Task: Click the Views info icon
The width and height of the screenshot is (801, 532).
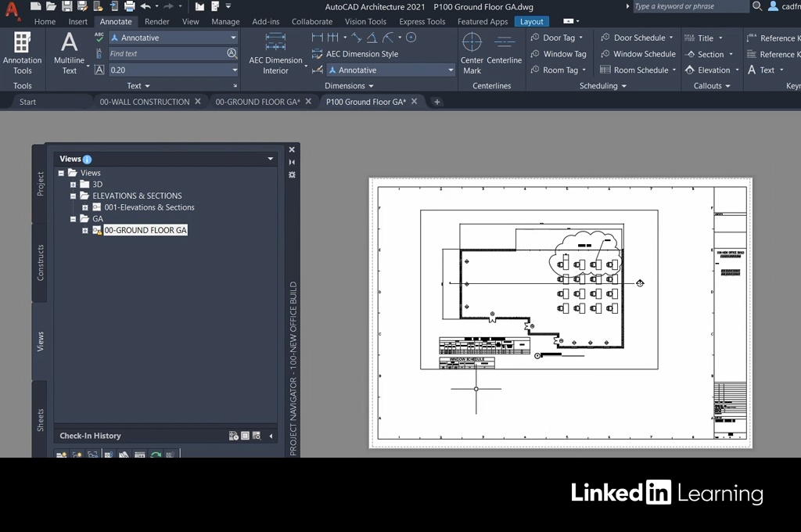Action: (x=87, y=160)
